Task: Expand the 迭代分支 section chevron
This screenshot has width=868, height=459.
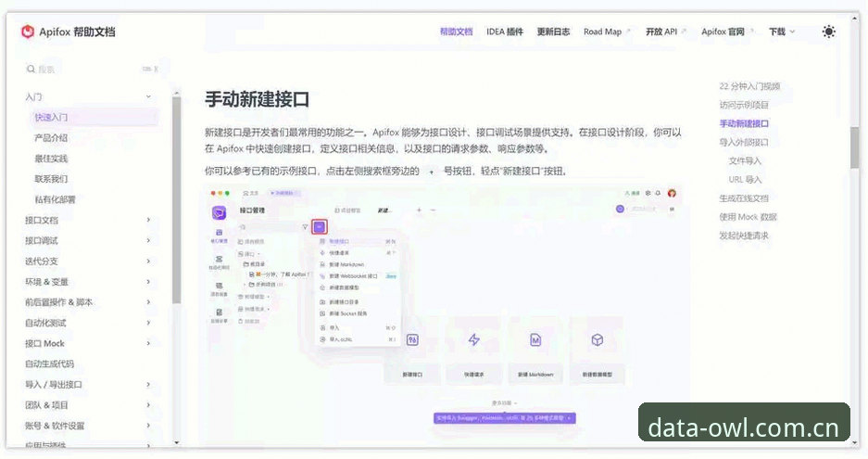Action: [x=148, y=261]
